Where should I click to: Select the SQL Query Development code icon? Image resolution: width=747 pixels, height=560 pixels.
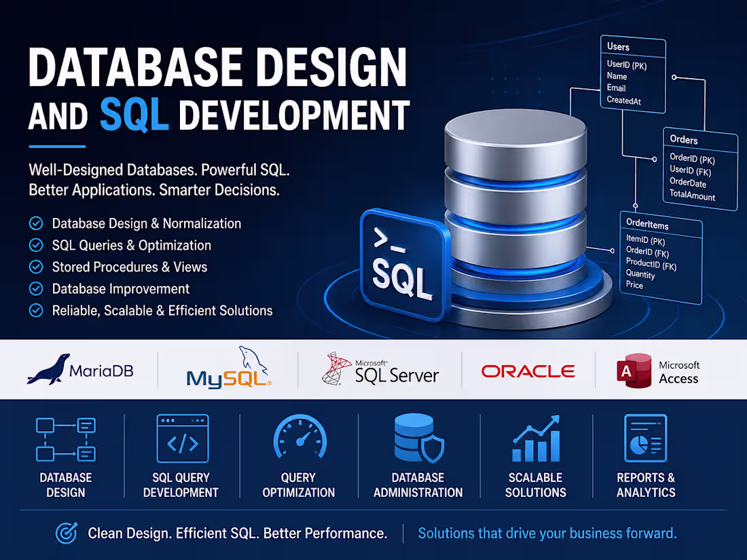pyautogui.click(x=183, y=438)
